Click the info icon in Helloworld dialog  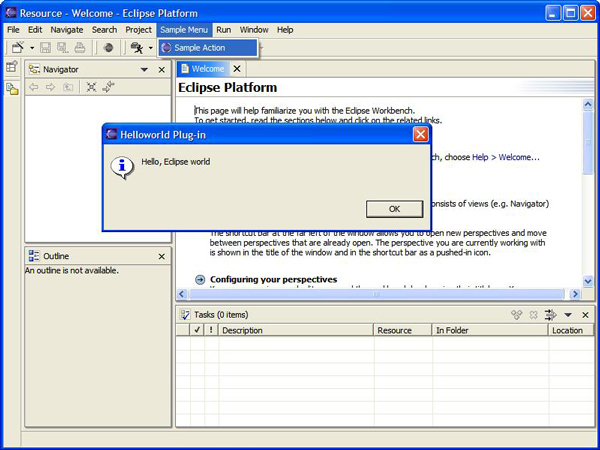[x=122, y=167]
